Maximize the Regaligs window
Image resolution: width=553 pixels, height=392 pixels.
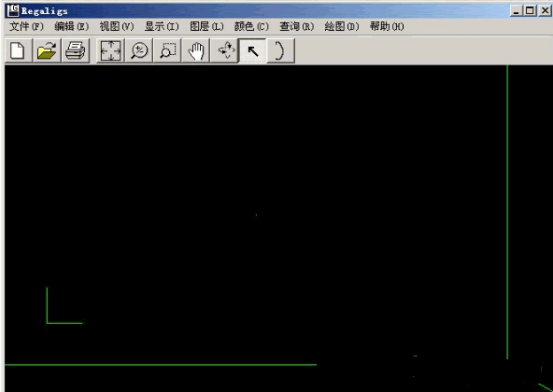[530, 11]
